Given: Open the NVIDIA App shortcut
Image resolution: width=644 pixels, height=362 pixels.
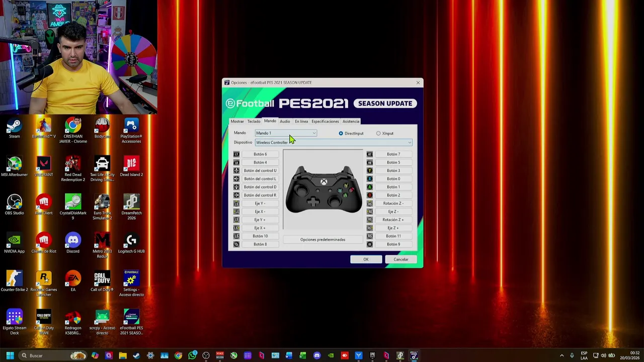Looking at the screenshot, I should [14, 243].
